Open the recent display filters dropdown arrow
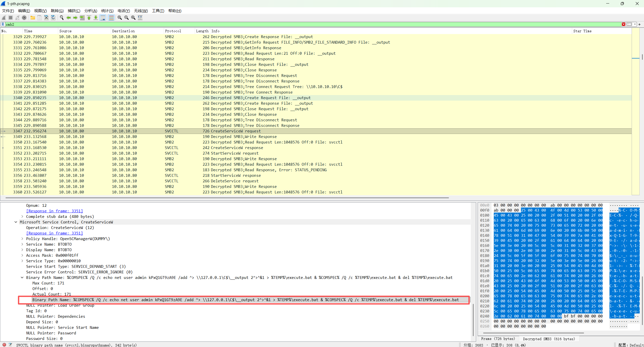 635,24
